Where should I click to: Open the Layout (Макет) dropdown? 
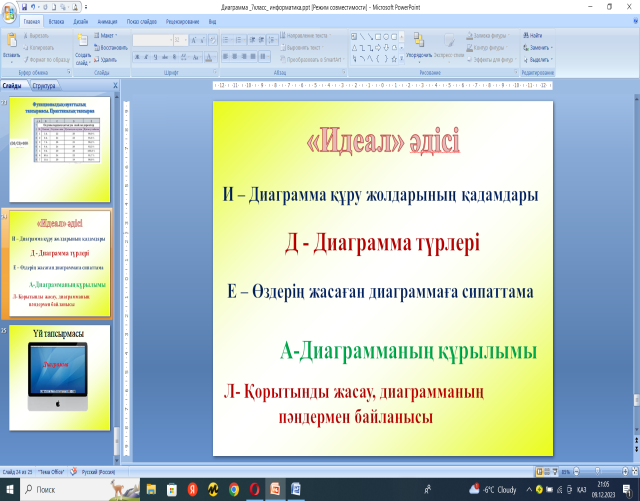106,36
